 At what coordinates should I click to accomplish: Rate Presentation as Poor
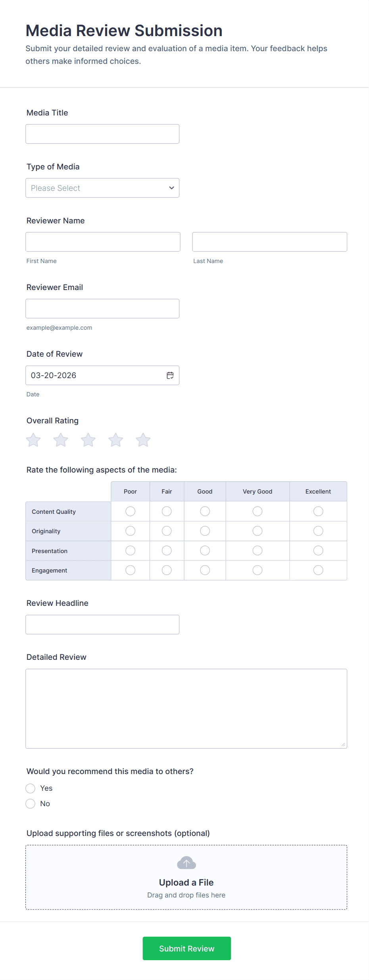[130, 551]
